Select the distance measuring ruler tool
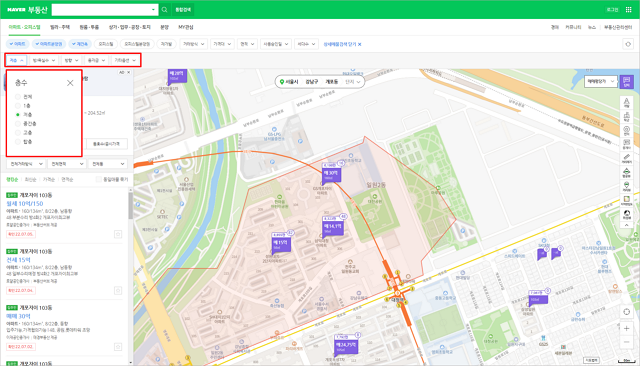 (627, 158)
